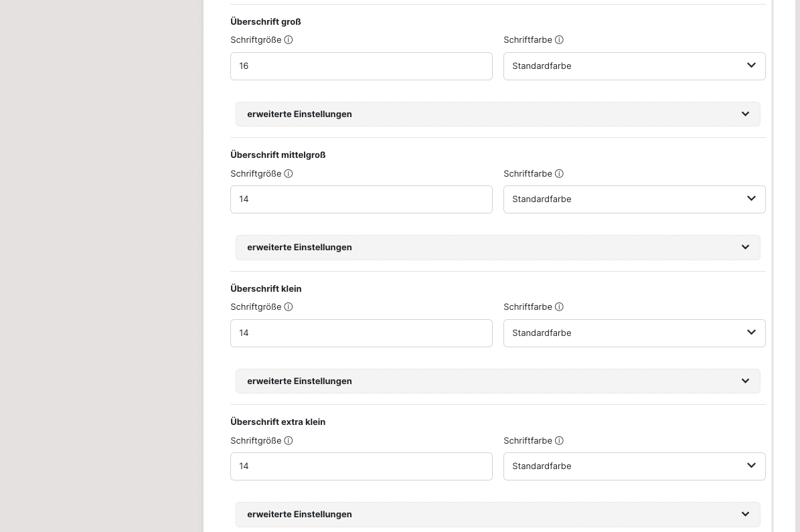Click info icon beside Schriftgröße under Überschrift groß

[x=289, y=40]
